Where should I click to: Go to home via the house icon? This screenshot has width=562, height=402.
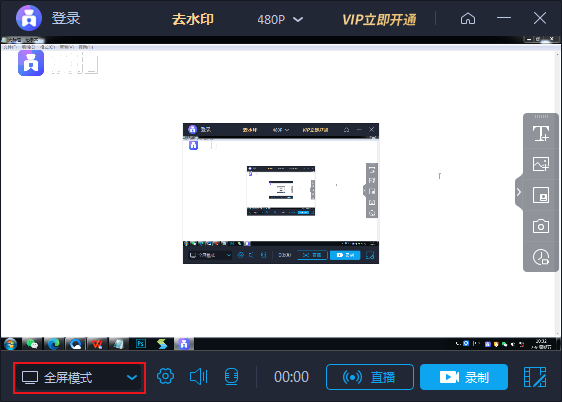pyautogui.click(x=468, y=18)
